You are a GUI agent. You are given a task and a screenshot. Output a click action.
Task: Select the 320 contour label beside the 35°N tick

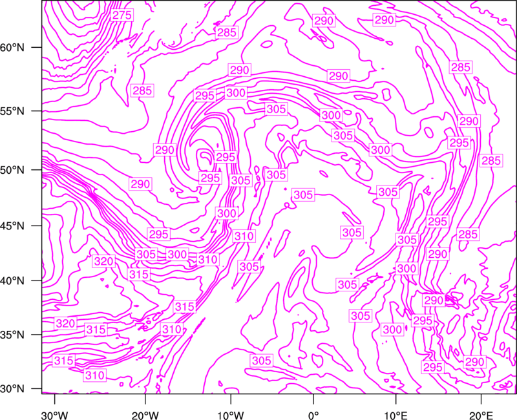pos(66,324)
